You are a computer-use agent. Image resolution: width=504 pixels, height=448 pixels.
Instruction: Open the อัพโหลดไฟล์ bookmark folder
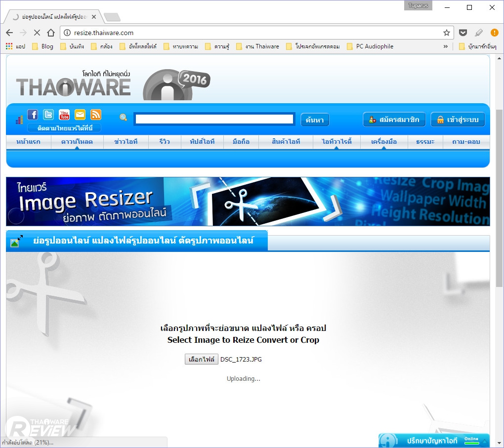(x=138, y=46)
